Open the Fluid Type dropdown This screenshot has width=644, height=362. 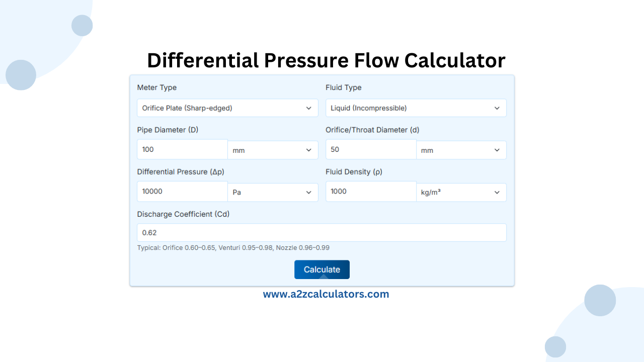tap(416, 108)
